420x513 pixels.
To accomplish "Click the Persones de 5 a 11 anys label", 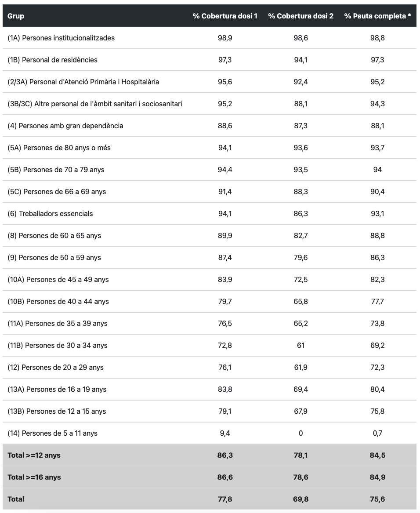I will tap(52, 434).
